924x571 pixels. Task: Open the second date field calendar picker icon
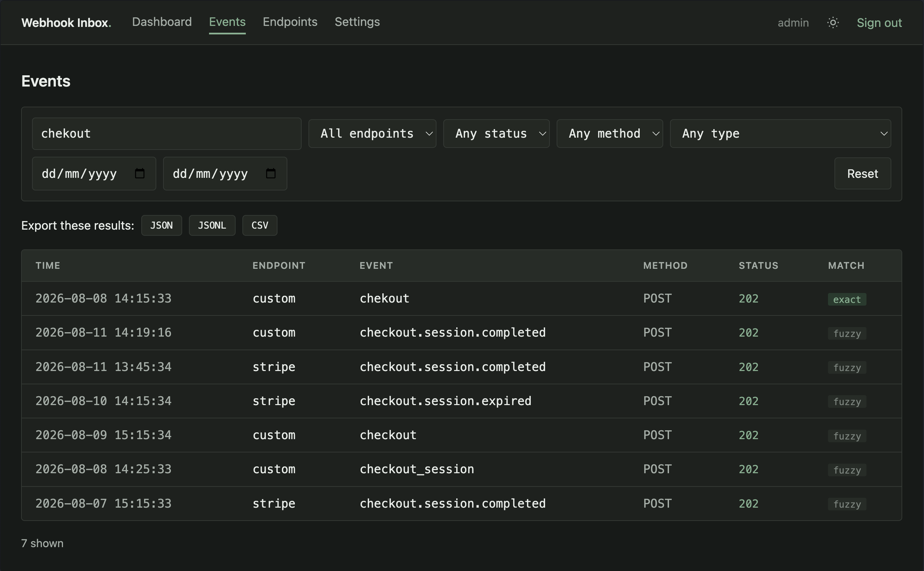(x=271, y=173)
